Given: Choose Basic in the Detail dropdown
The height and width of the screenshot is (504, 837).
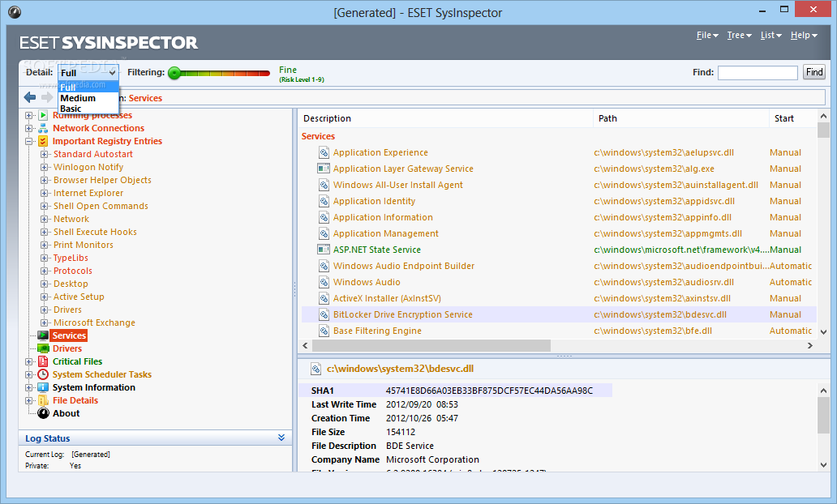Looking at the screenshot, I should 88,109.
